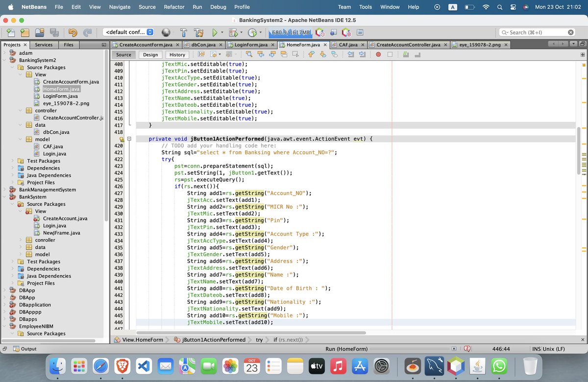The width and height of the screenshot is (588, 382).
Task: Run the project using the green Run icon
Action: (x=215, y=32)
